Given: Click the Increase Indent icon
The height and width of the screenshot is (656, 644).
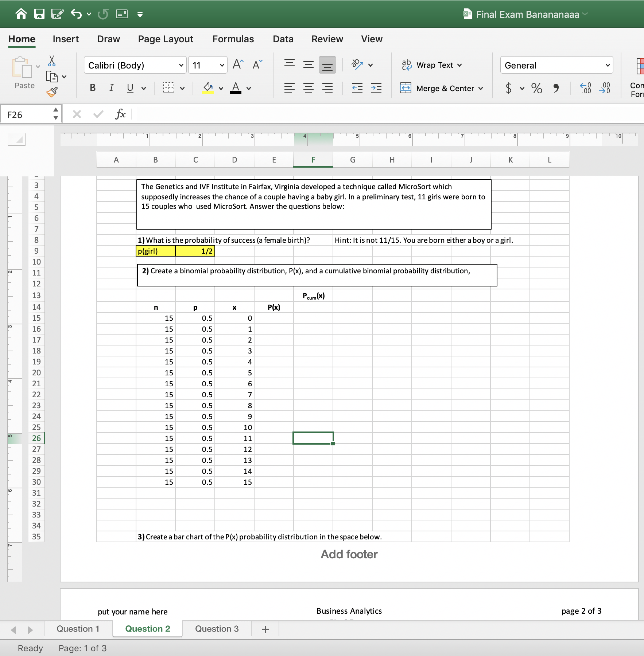Looking at the screenshot, I should click(376, 88).
